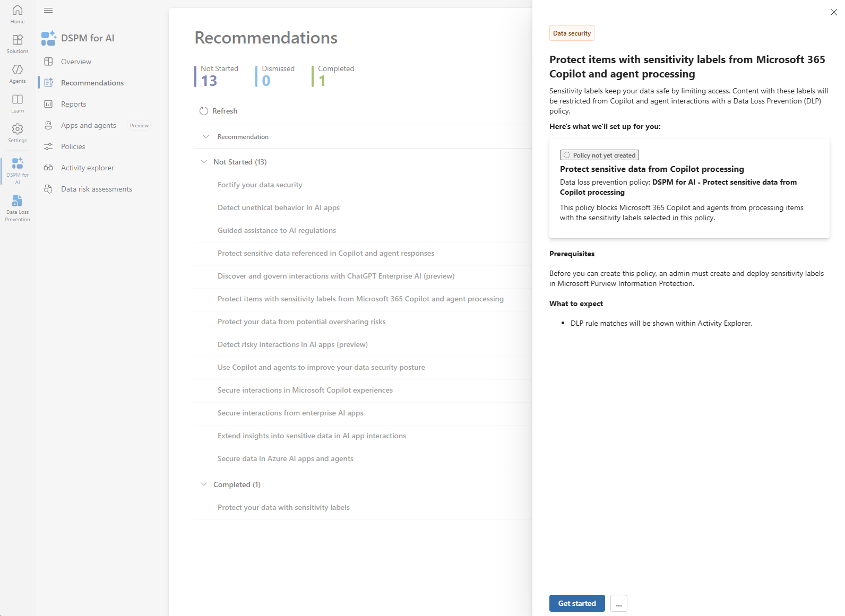Image resolution: width=845 pixels, height=616 pixels.
Task: Click the circular Refresh icon
Action: (204, 111)
